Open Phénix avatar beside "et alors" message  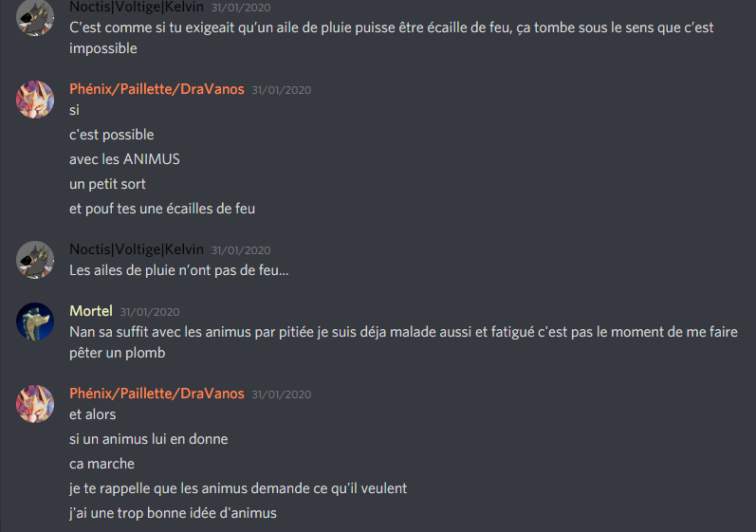coord(35,404)
